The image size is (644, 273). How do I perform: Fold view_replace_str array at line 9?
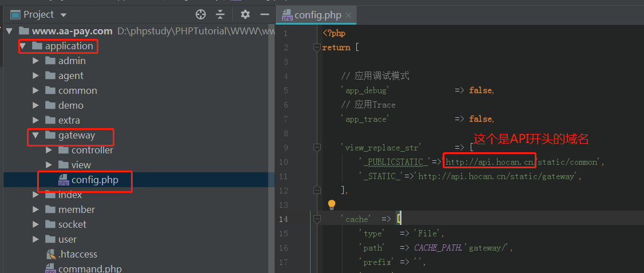click(317, 148)
